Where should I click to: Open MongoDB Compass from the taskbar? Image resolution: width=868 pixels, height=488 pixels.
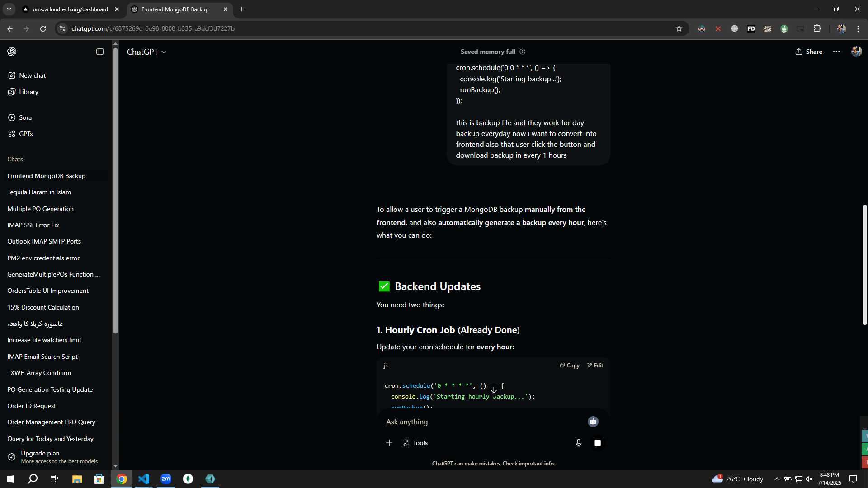(188, 479)
